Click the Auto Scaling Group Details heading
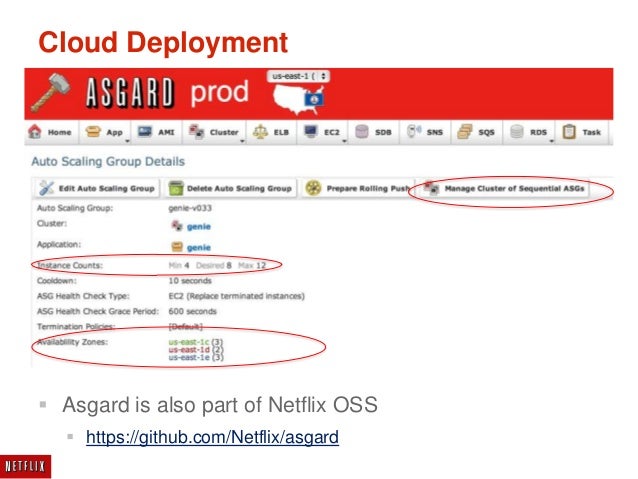 [108, 162]
